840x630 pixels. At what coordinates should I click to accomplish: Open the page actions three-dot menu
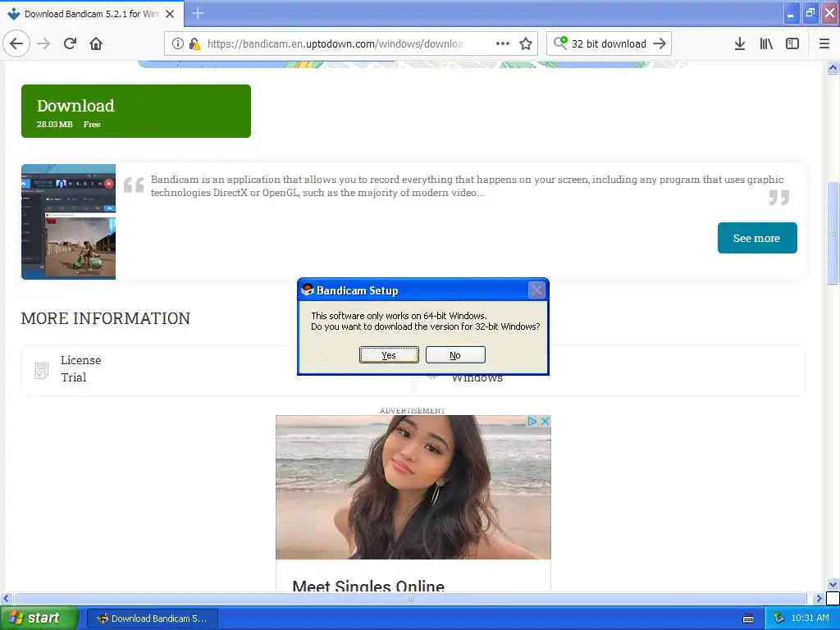[503, 43]
